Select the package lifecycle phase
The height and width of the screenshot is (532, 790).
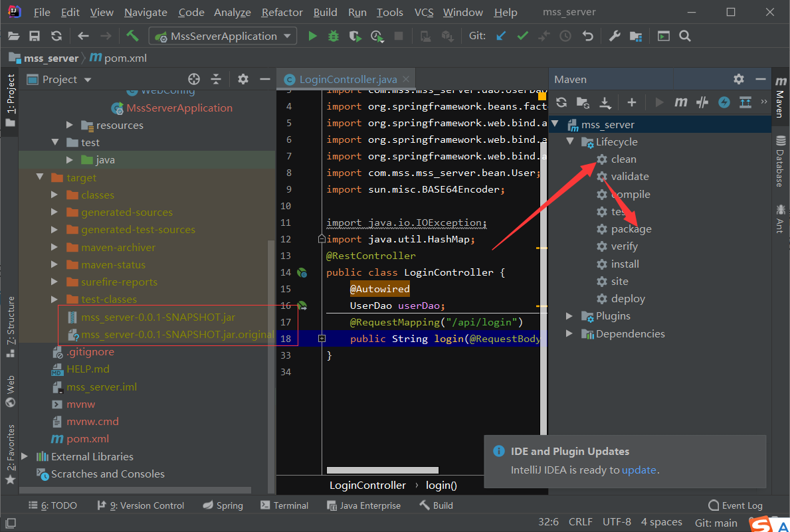click(631, 229)
